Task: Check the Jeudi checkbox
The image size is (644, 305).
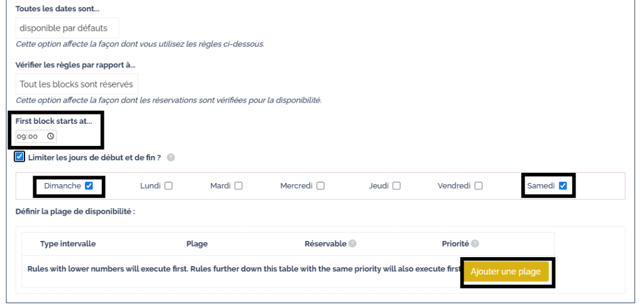Action: (397, 186)
